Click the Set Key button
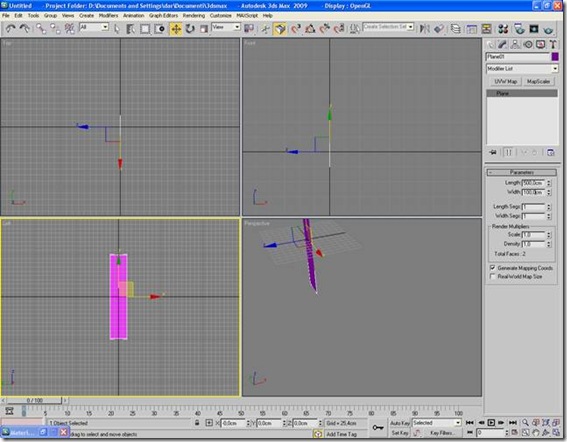Image resolution: width=567 pixels, height=442 pixels. 400,433
